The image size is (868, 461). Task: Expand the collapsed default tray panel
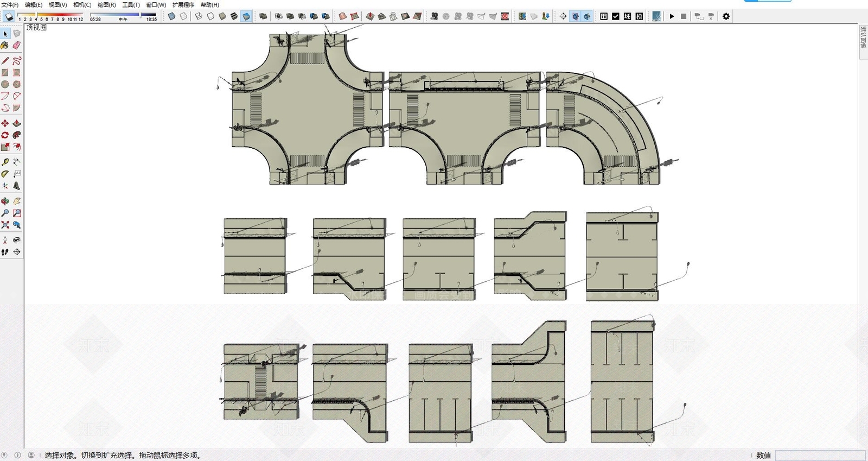863,37
